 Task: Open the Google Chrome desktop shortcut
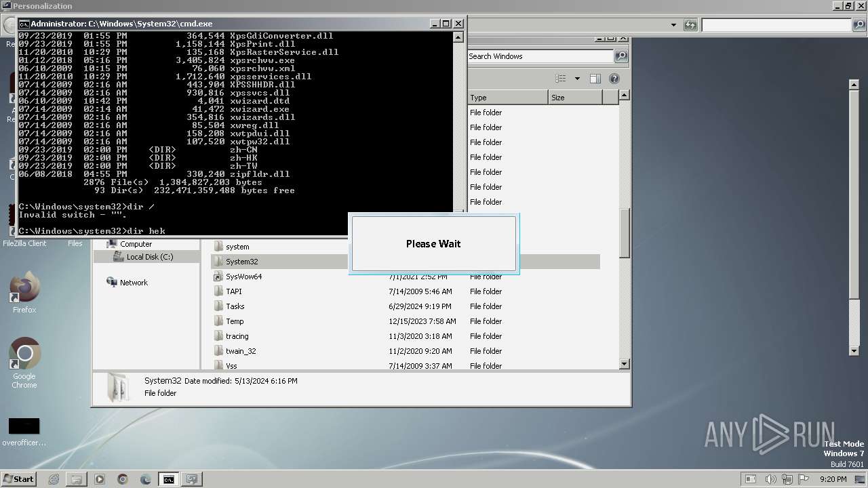[x=24, y=363]
